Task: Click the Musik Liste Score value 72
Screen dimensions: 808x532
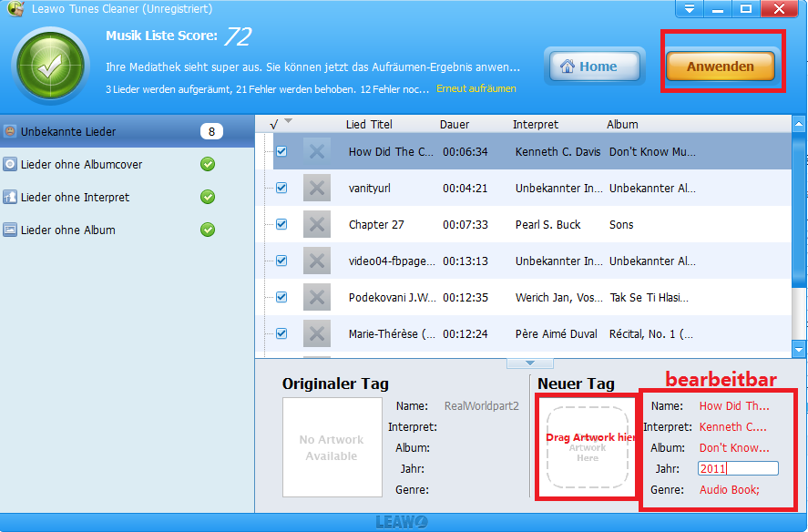Action: (238, 36)
